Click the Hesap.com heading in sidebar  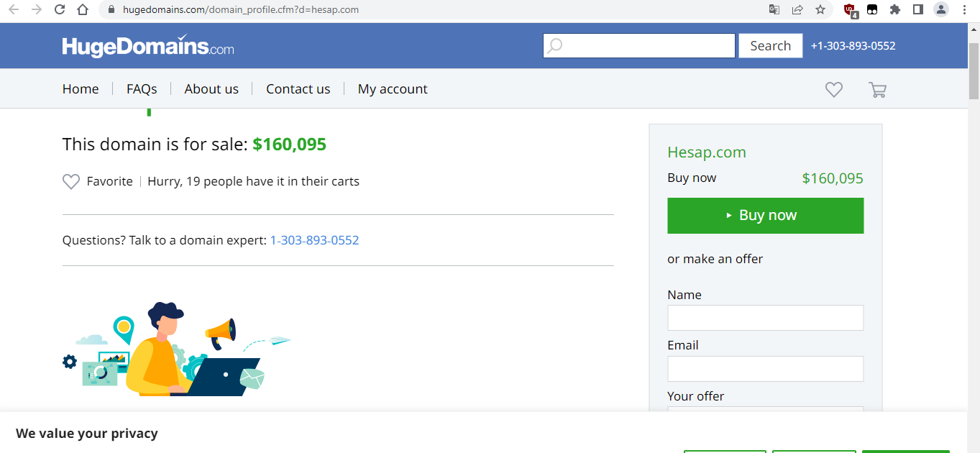tap(707, 152)
